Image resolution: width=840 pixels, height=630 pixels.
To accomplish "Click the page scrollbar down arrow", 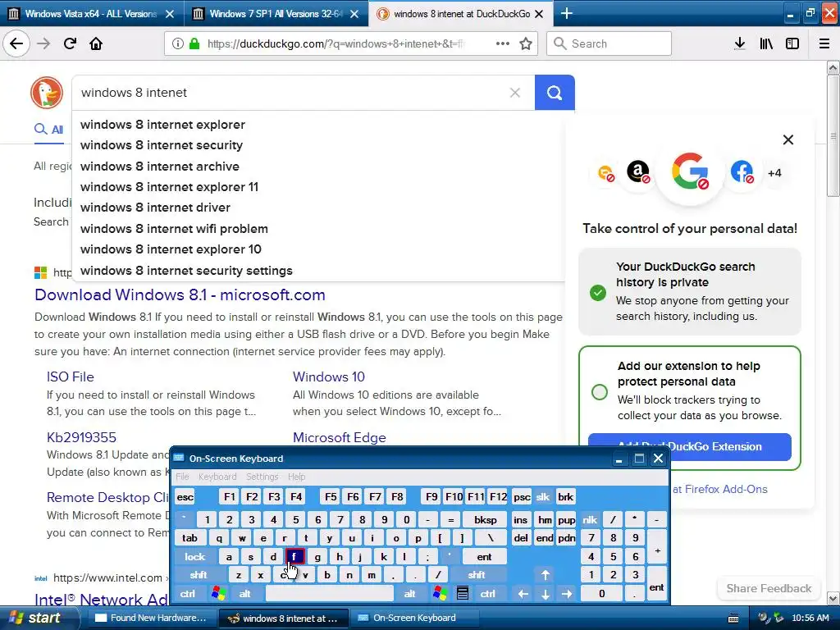I will 833,598.
